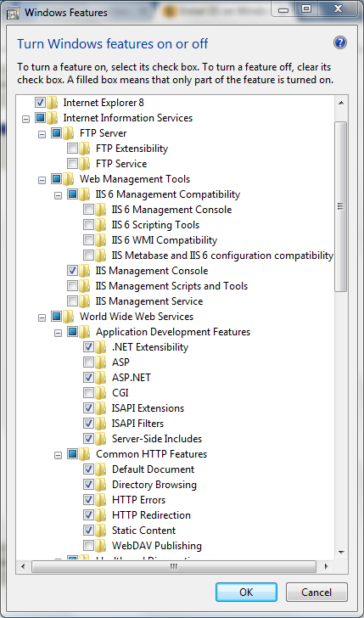Screen dimensions: 364x618
Task: Collapse Application Development Features node
Action: tap(59, 333)
